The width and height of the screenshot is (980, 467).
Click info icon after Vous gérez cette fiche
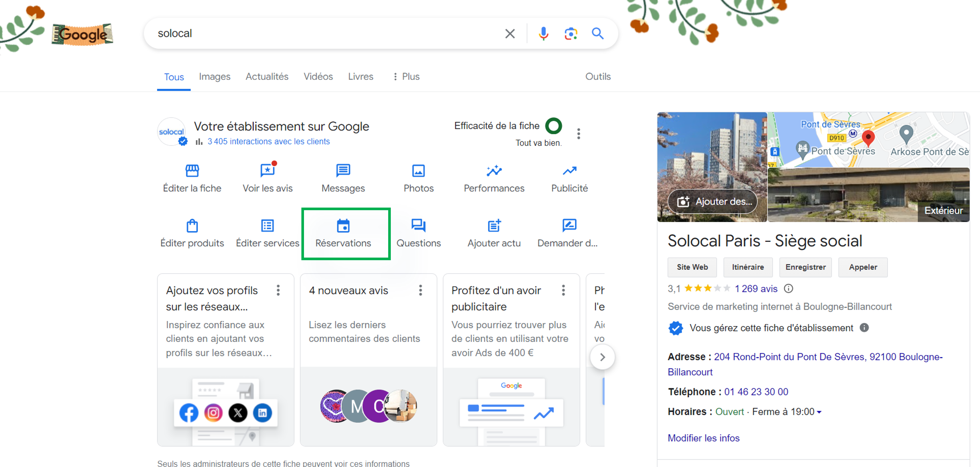pos(864,328)
